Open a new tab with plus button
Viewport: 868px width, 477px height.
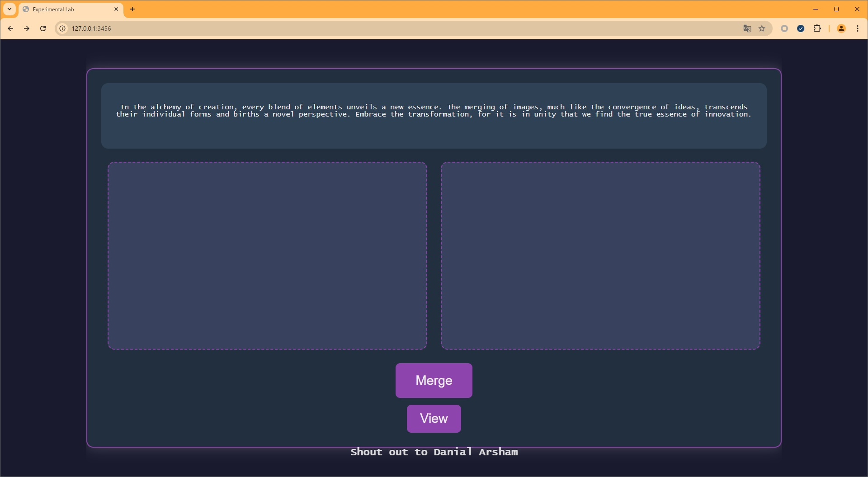click(x=132, y=9)
